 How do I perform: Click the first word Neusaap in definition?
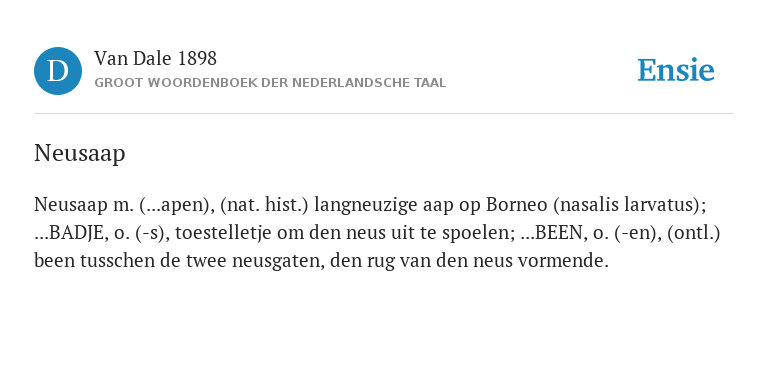[71, 205]
